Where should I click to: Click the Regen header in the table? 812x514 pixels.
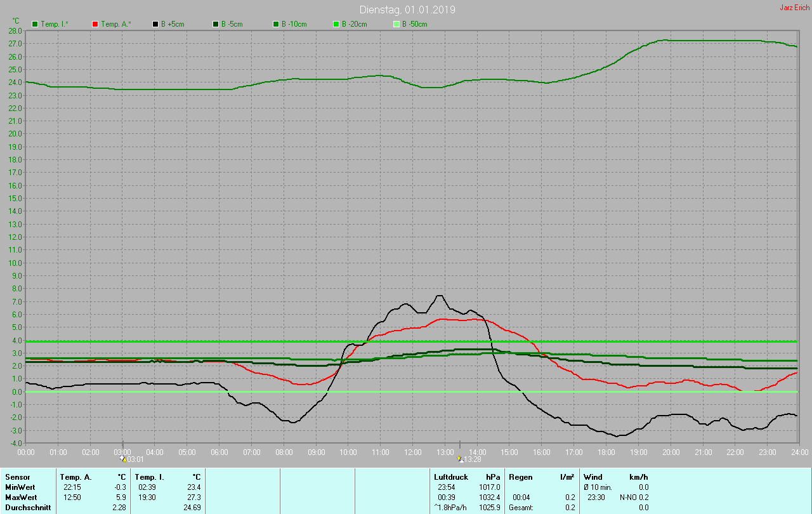[x=520, y=477]
